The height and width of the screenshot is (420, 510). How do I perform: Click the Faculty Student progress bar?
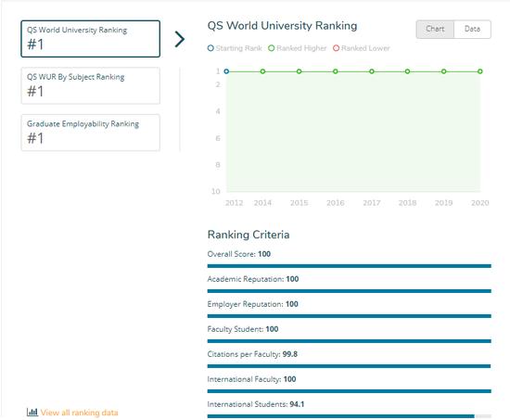point(350,341)
